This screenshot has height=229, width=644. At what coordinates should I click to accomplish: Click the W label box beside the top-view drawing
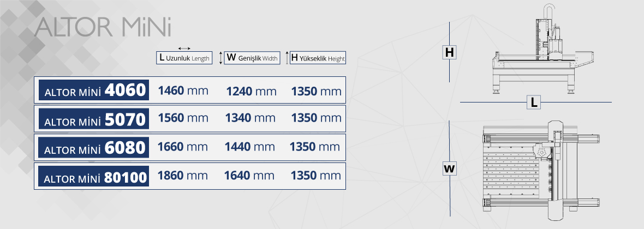[449, 169]
